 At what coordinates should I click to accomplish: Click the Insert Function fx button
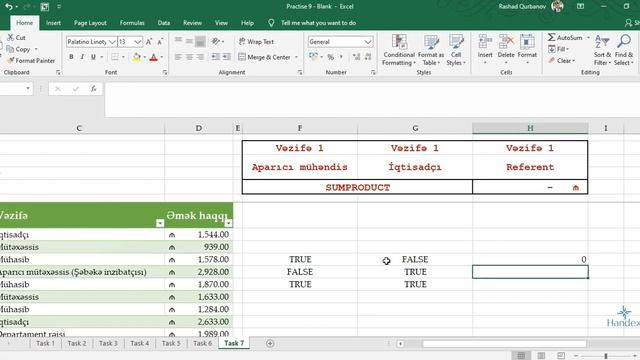click(93, 89)
